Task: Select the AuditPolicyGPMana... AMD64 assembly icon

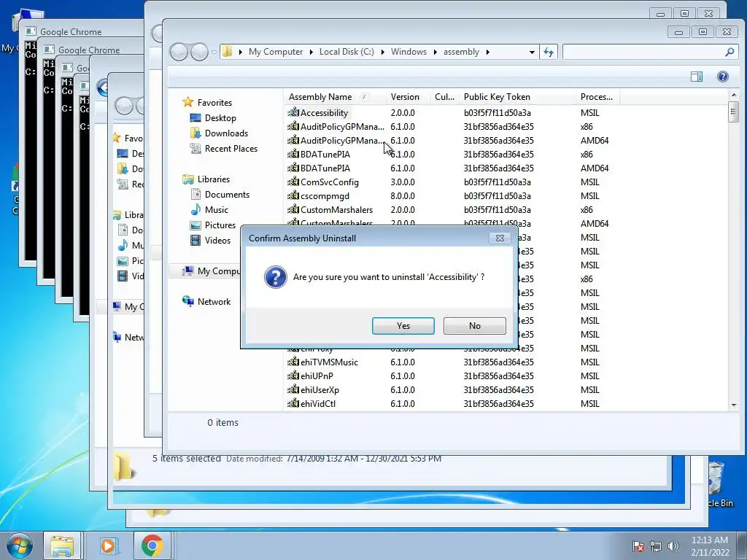Action: tap(293, 141)
